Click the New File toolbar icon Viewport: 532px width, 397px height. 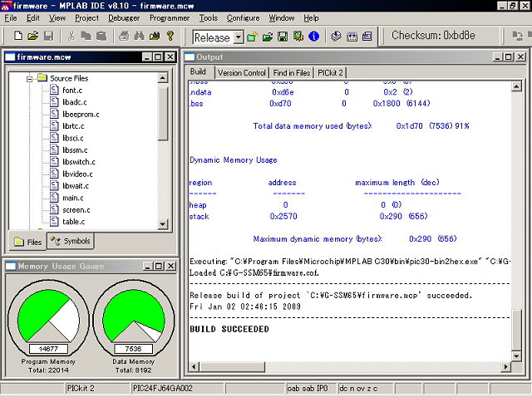tap(17, 37)
